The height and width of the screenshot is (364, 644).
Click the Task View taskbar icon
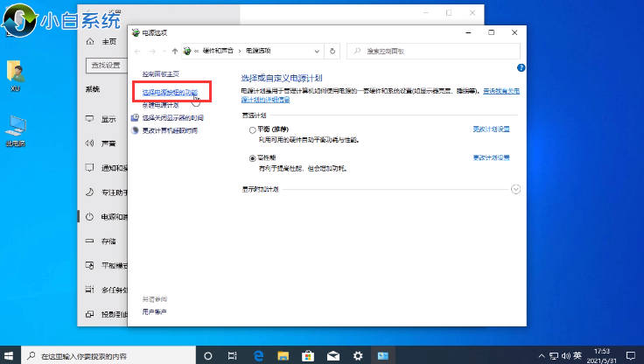[x=234, y=356]
